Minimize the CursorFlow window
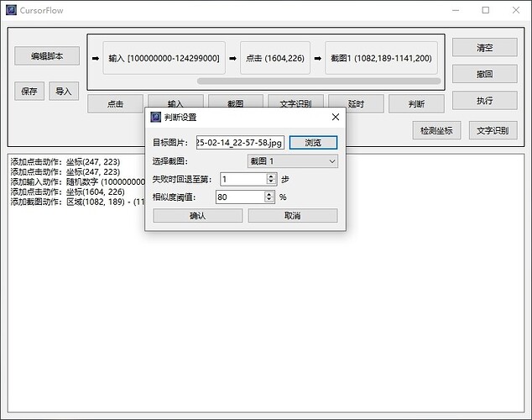 (456, 10)
